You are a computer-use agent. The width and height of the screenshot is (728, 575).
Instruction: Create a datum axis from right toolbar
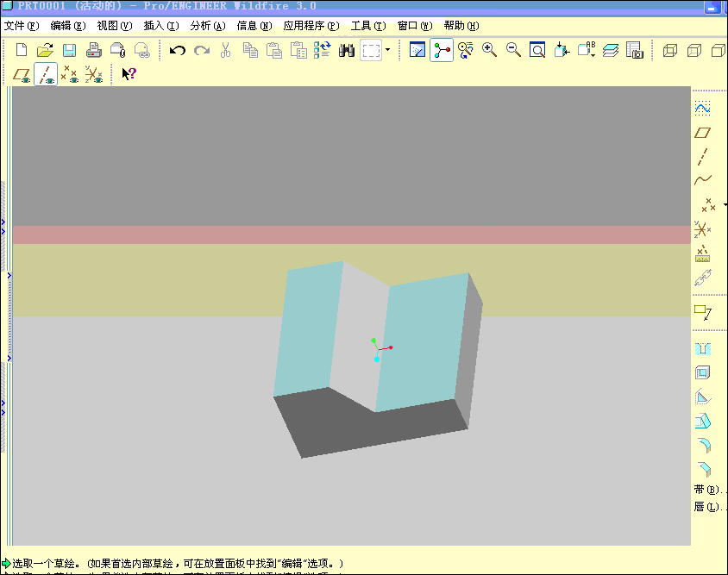click(702, 157)
